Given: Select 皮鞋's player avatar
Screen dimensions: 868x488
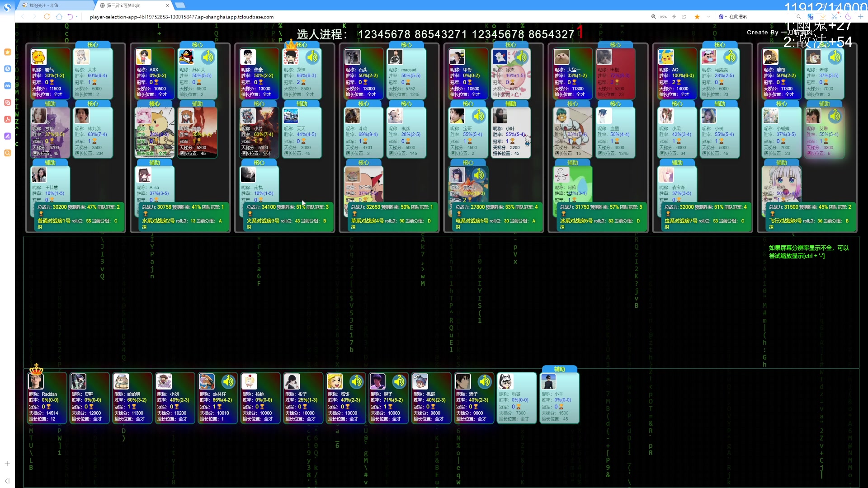Looking at the screenshot, I should [79, 381].
